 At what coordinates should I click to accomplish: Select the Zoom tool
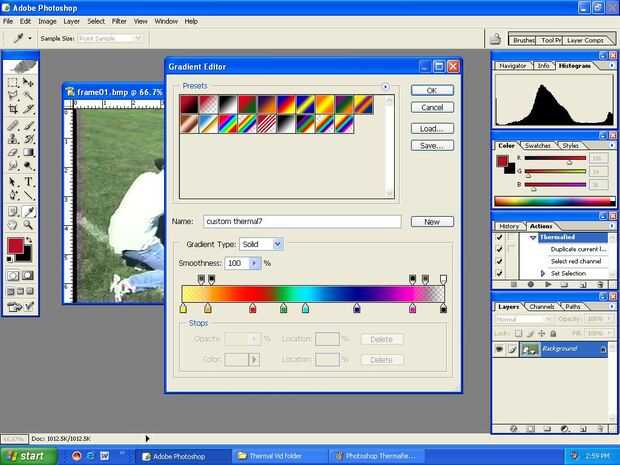pos(28,225)
